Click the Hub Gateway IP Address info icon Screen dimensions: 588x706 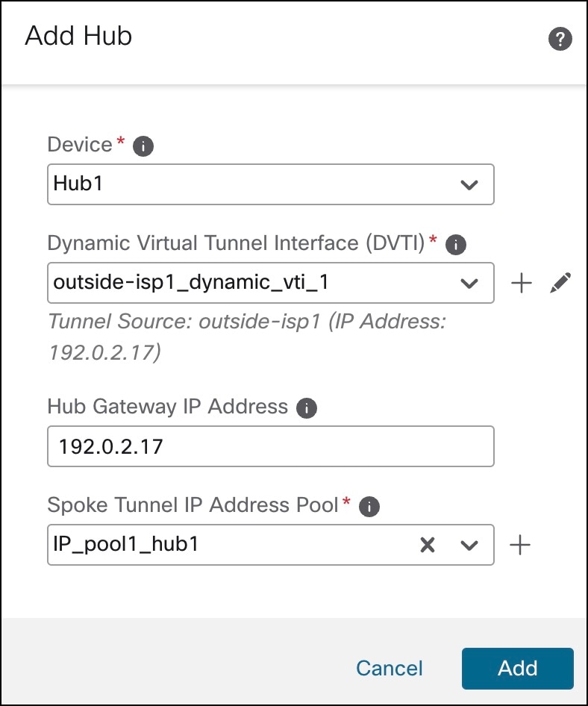(x=305, y=407)
